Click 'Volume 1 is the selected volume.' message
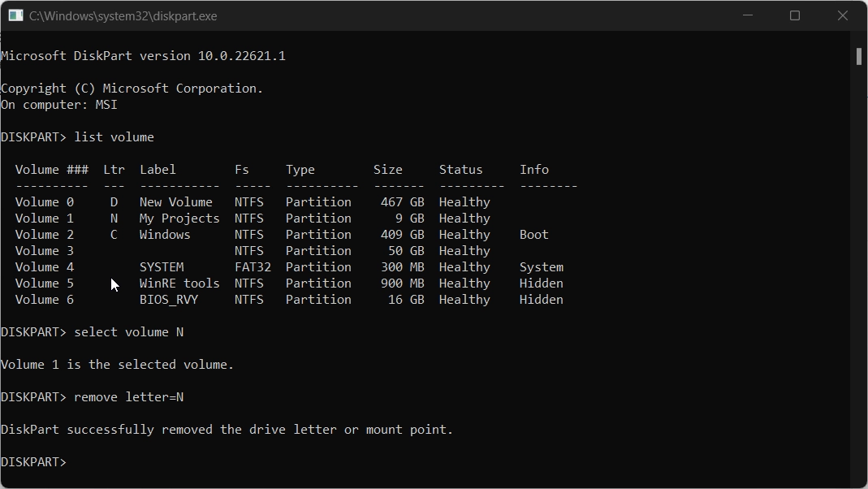868x489 pixels. (x=118, y=365)
